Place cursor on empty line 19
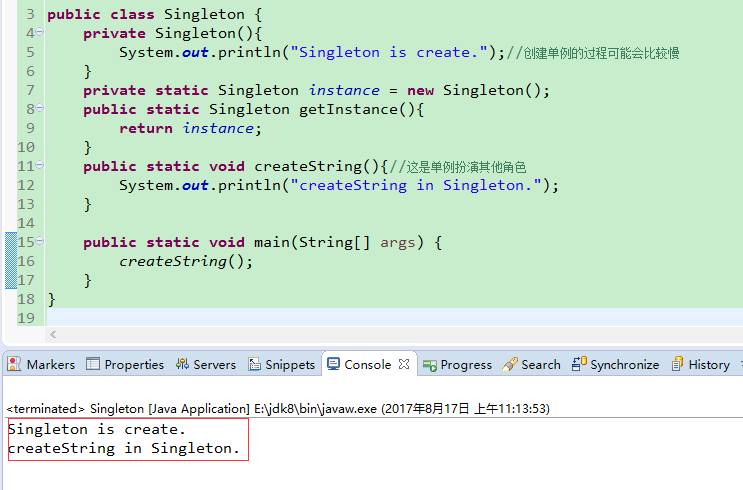This screenshot has height=490, width=743. pyautogui.click(x=393, y=318)
